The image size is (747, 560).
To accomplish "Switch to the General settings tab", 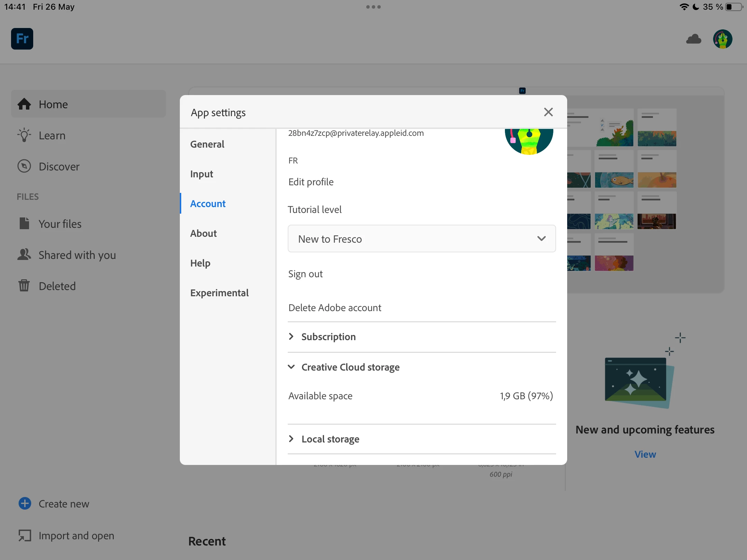I will coord(207,144).
